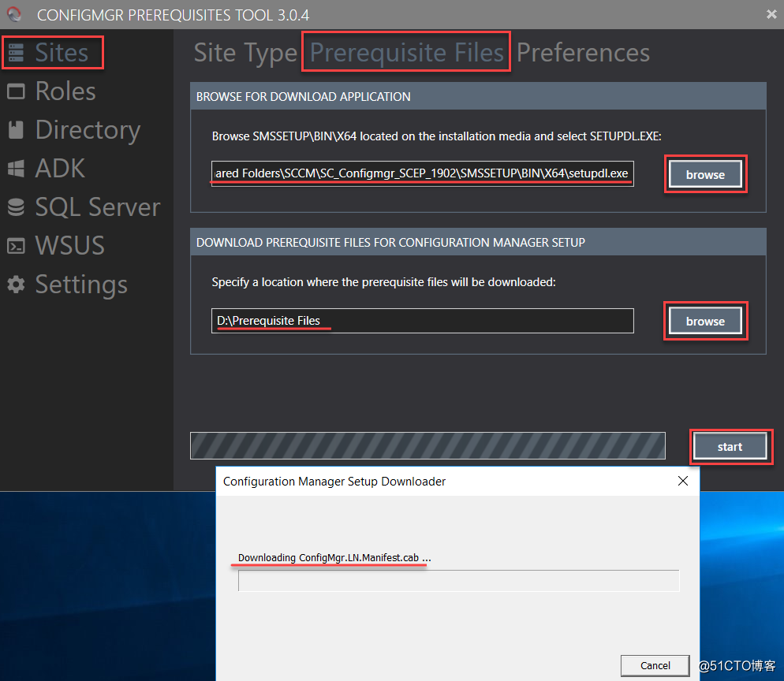
Task: Click the Configuration Manager Setup Downloader title
Action: click(334, 481)
